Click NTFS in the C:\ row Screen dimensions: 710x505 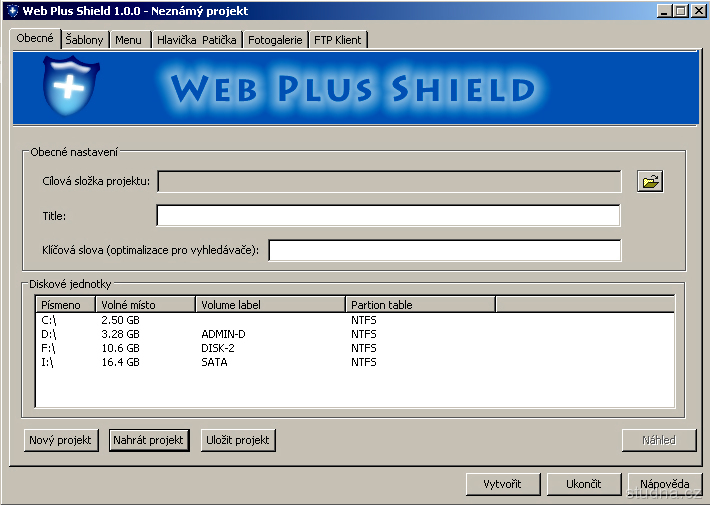click(364, 320)
